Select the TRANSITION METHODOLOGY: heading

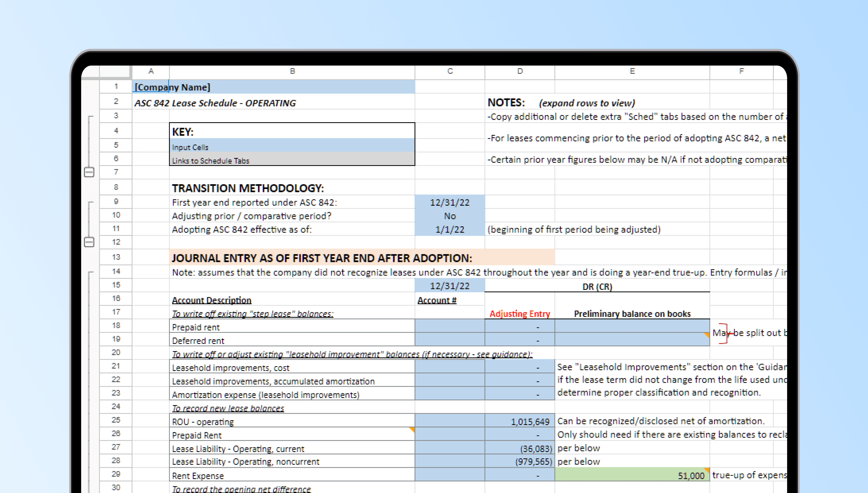coord(248,188)
